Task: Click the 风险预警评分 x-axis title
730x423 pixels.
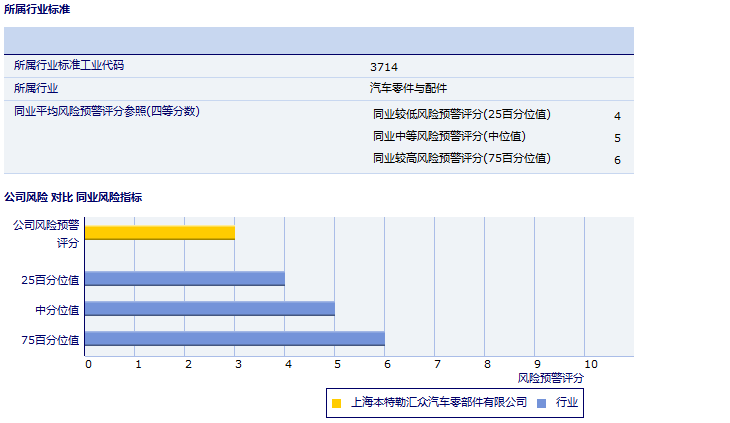Action: 551,378
